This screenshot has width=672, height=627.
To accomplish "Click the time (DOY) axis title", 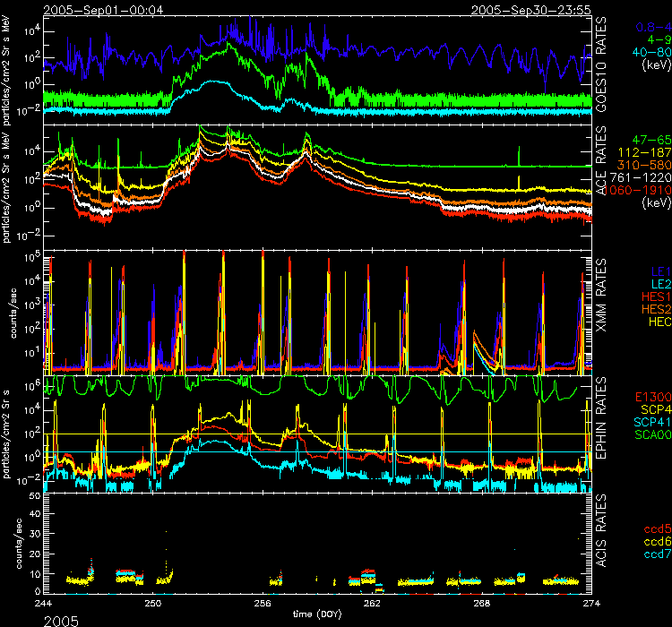I will coord(320,616).
